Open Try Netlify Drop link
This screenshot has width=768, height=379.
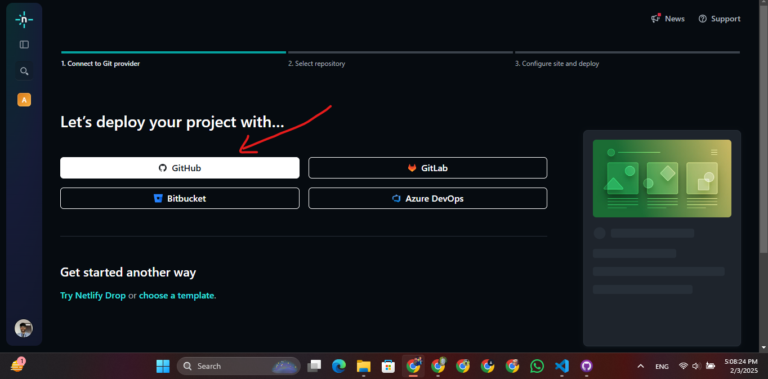pos(93,296)
